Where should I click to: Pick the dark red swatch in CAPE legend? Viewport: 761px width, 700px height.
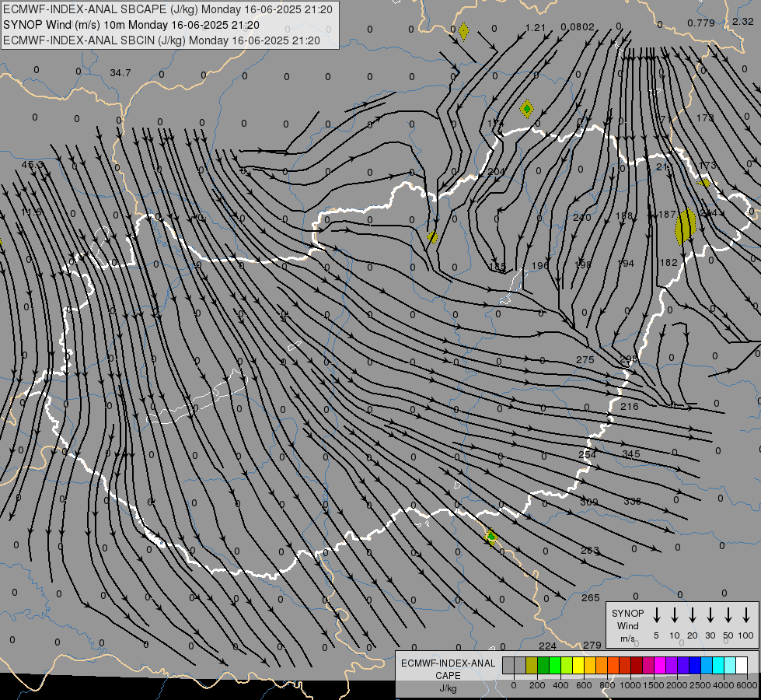[637, 666]
